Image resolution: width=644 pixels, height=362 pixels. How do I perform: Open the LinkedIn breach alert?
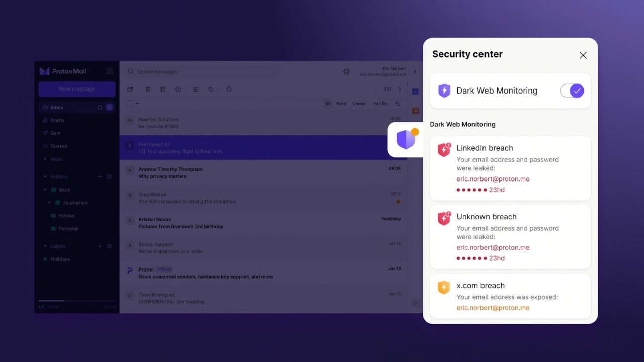(x=510, y=168)
